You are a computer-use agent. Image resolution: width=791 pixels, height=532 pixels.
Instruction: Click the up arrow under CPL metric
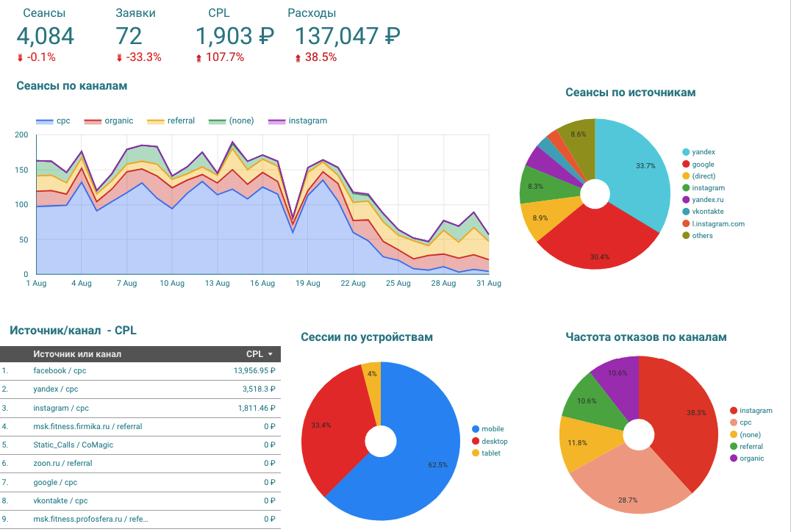pyautogui.click(x=198, y=58)
